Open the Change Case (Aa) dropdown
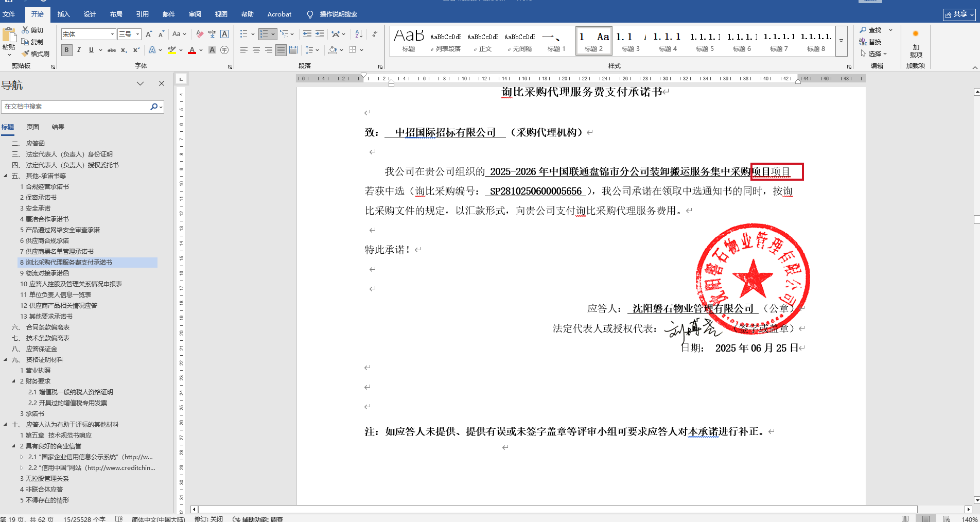 point(179,34)
